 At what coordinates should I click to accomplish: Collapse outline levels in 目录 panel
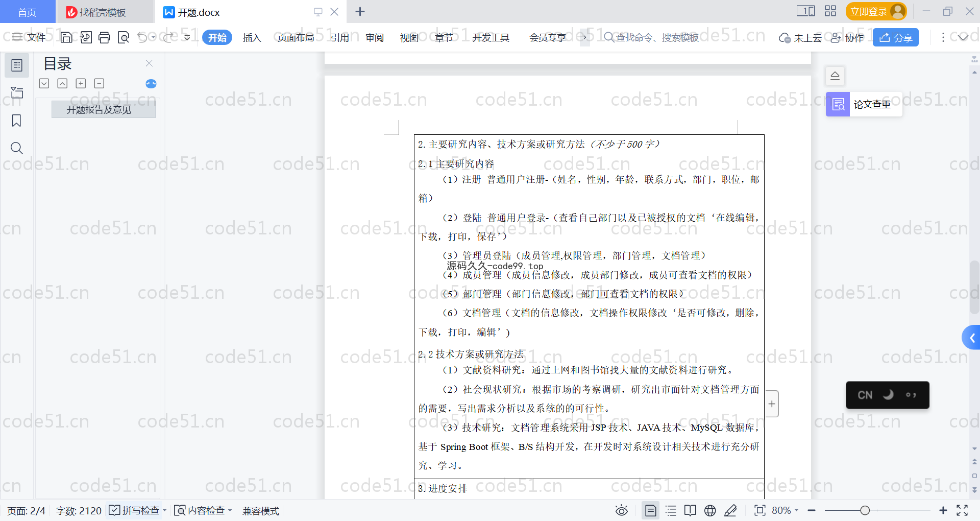point(62,83)
